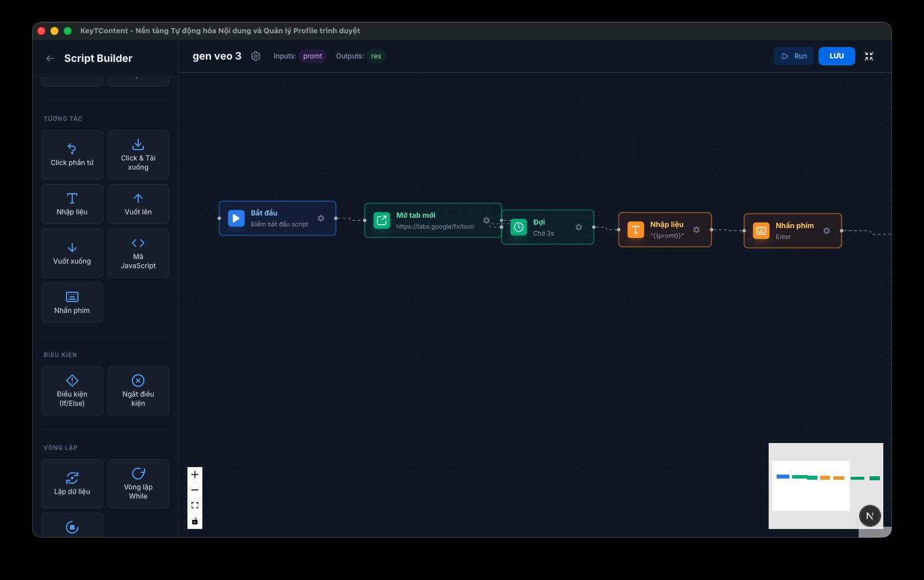Click the res output tag

coord(376,56)
